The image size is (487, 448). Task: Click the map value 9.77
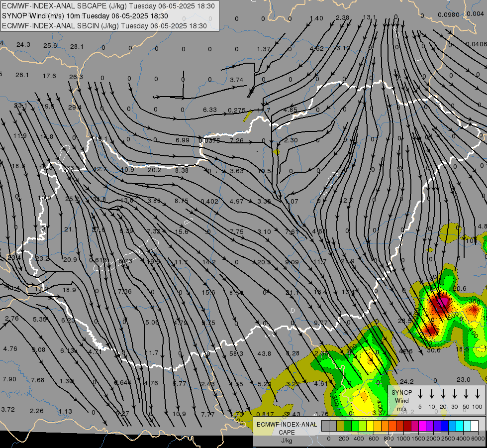(x=320, y=323)
